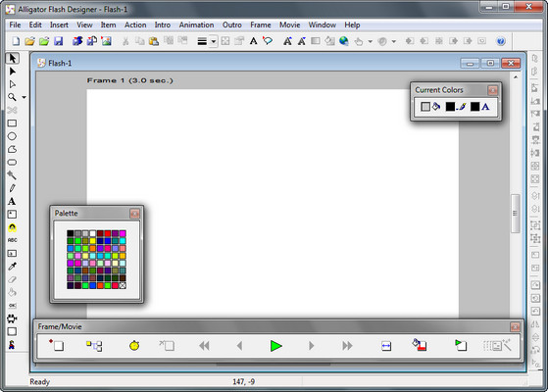Expand the line width dropdown arrow
This screenshot has height=392, width=548.
(x=213, y=41)
